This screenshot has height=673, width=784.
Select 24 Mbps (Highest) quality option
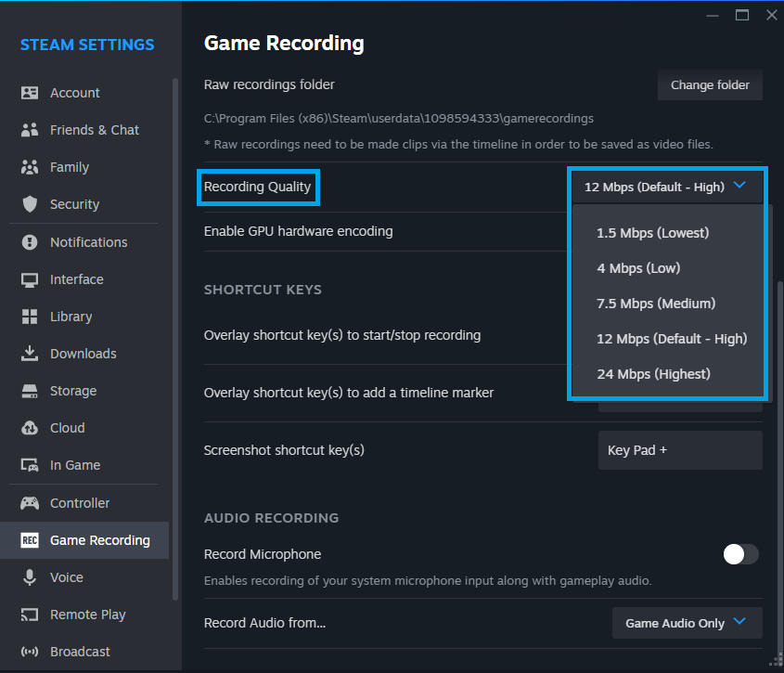653,374
